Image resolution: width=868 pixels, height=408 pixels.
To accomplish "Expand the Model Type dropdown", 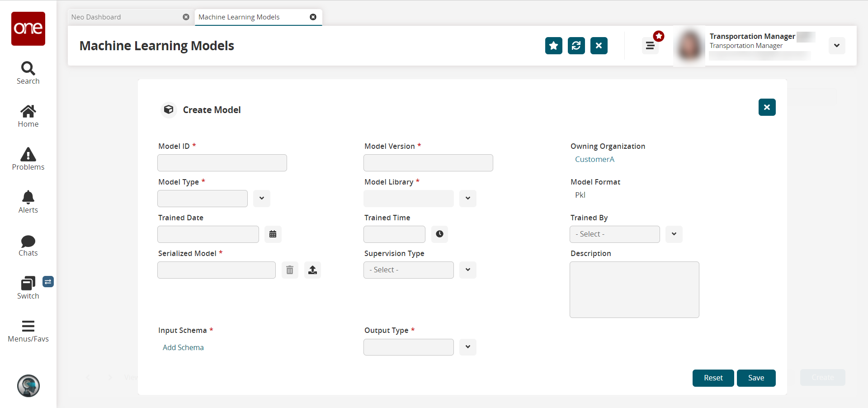I will pyautogui.click(x=262, y=199).
